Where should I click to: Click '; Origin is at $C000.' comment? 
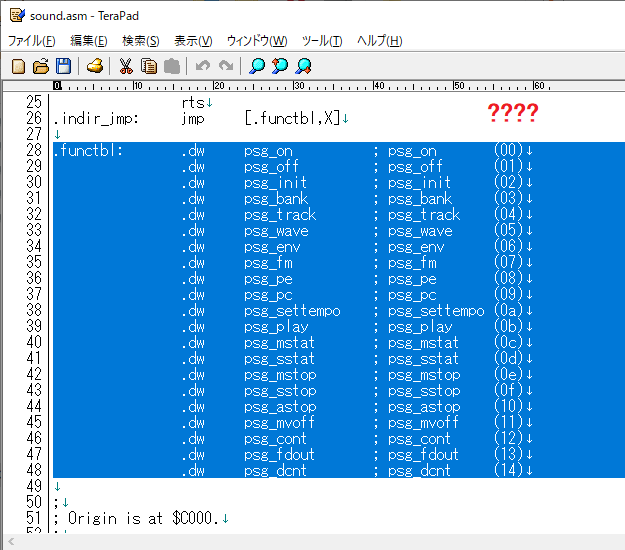136,519
